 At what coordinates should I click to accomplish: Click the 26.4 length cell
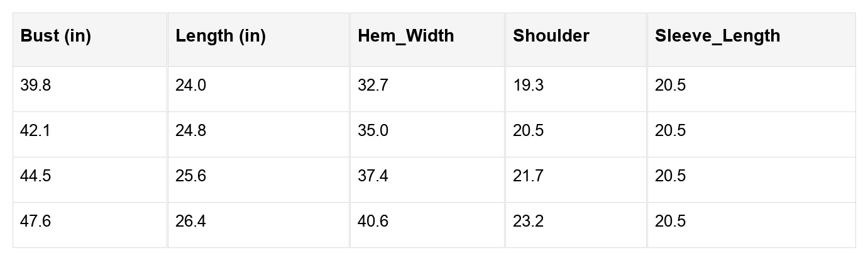190,222
